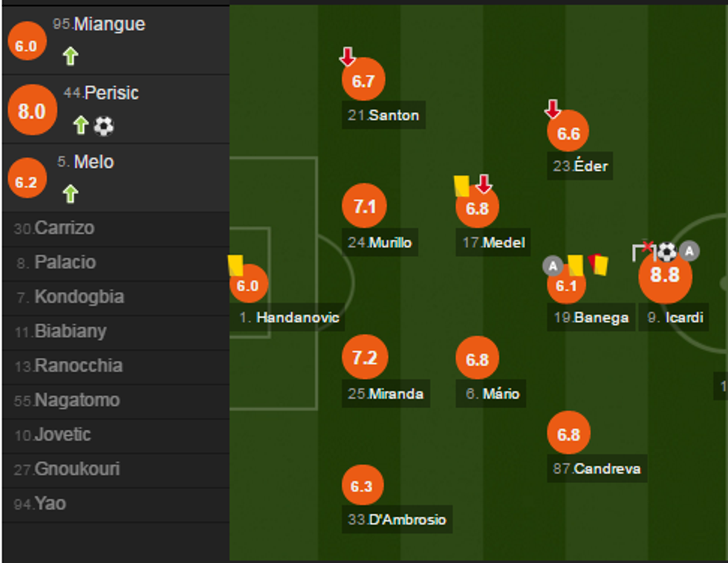Click Banega's second yellow-red card icon
This screenshot has height=563, width=728.
point(598,264)
